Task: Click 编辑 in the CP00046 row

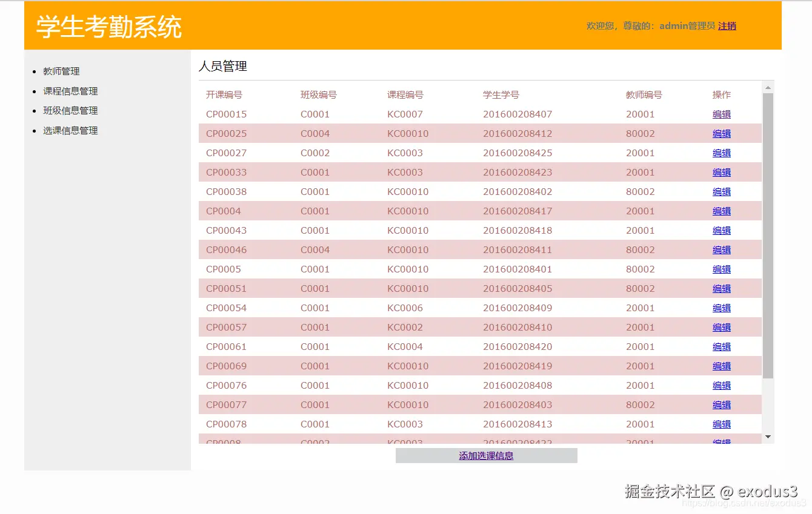Action: [x=722, y=250]
